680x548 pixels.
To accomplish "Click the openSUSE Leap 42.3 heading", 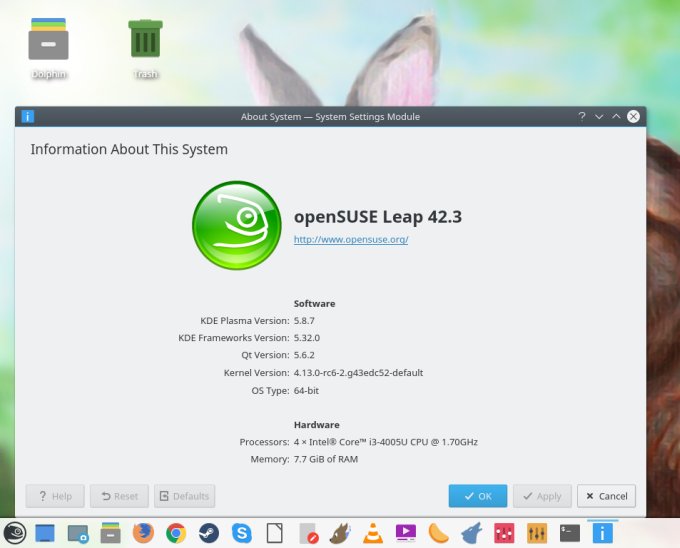I will pos(378,217).
